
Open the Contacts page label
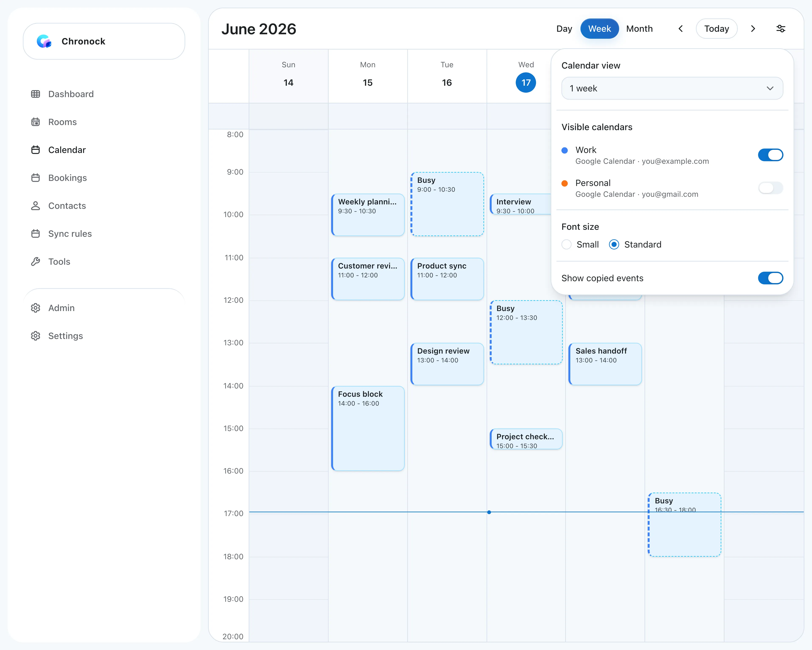pos(67,205)
